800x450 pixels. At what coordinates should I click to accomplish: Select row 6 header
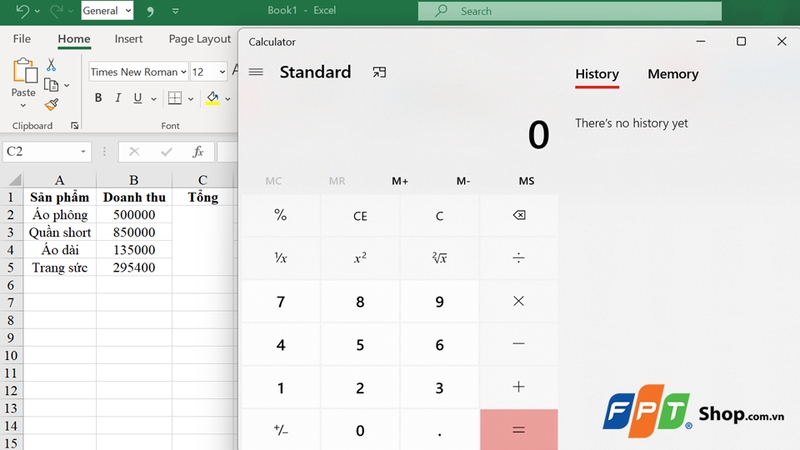tap(11, 285)
